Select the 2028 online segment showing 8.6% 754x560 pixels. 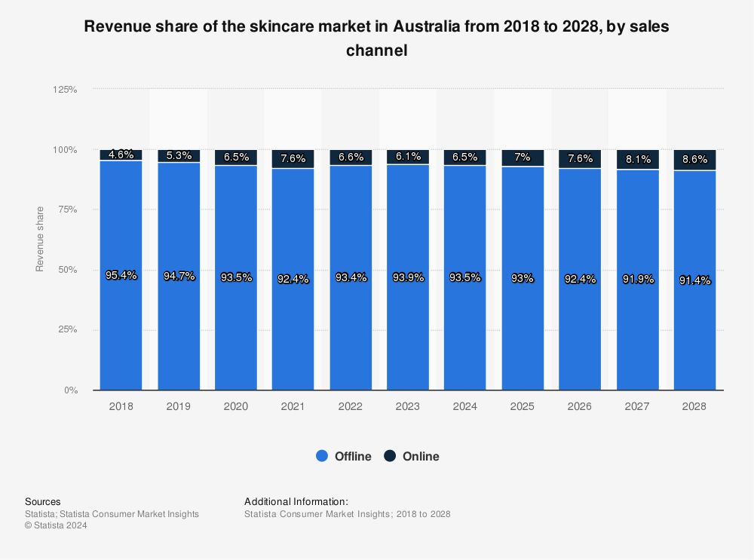pyautogui.click(x=694, y=160)
